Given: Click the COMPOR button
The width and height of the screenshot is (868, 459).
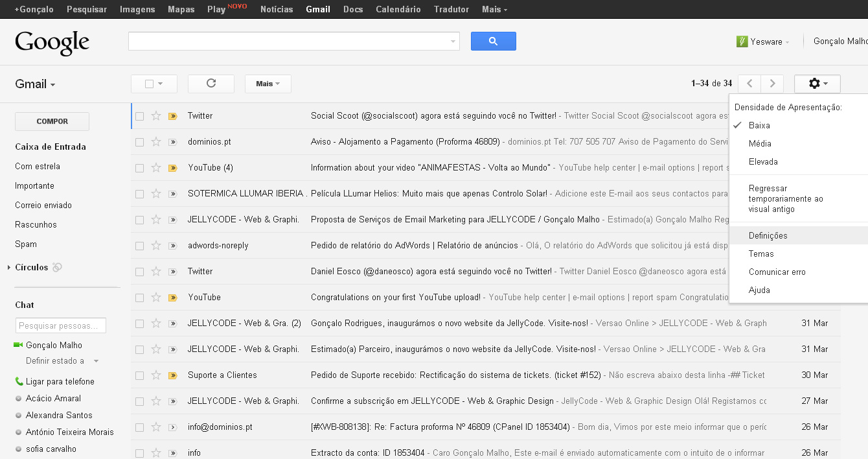Looking at the screenshot, I should tap(52, 121).
